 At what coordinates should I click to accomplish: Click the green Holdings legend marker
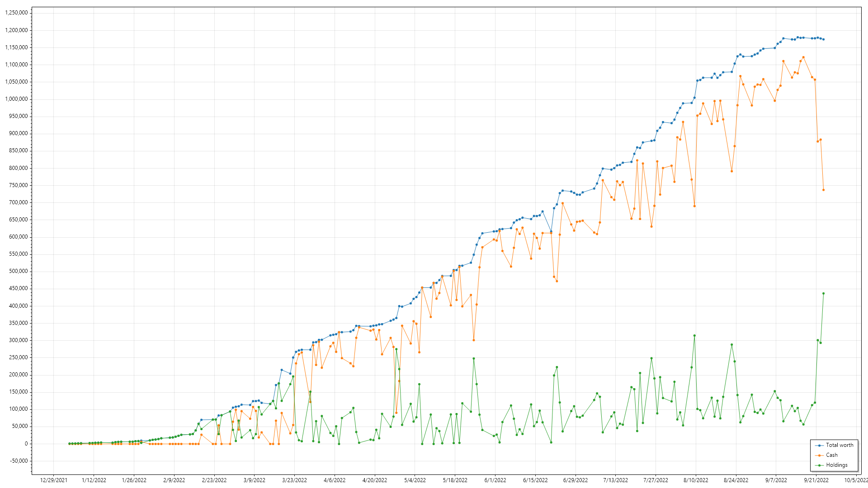[x=819, y=465]
